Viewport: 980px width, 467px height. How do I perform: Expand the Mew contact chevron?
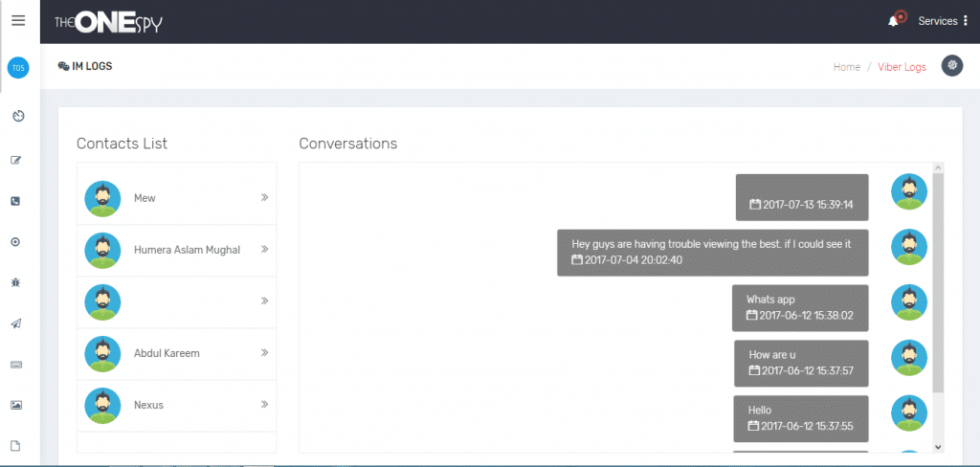tap(264, 198)
